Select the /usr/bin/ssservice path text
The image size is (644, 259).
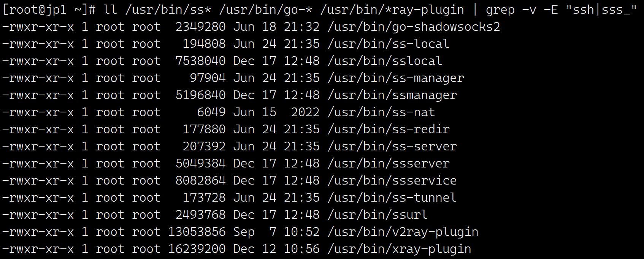[392, 181]
